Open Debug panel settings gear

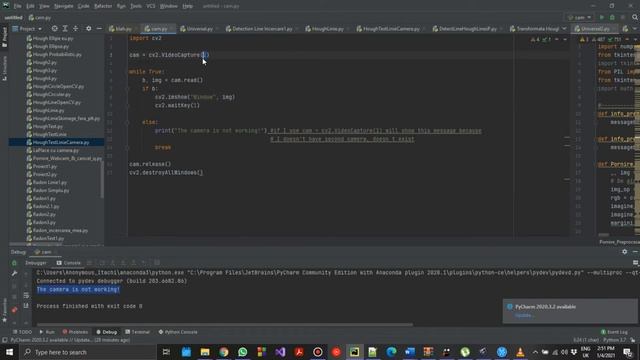coord(624,252)
